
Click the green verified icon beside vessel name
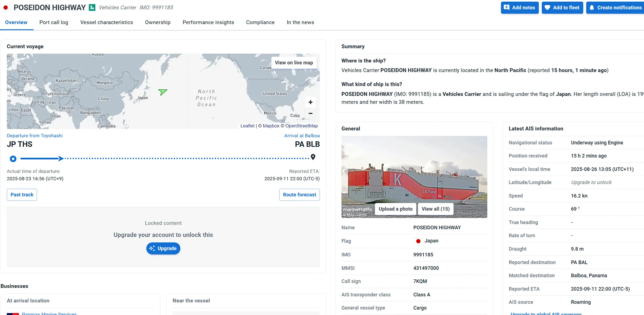[x=92, y=7]
